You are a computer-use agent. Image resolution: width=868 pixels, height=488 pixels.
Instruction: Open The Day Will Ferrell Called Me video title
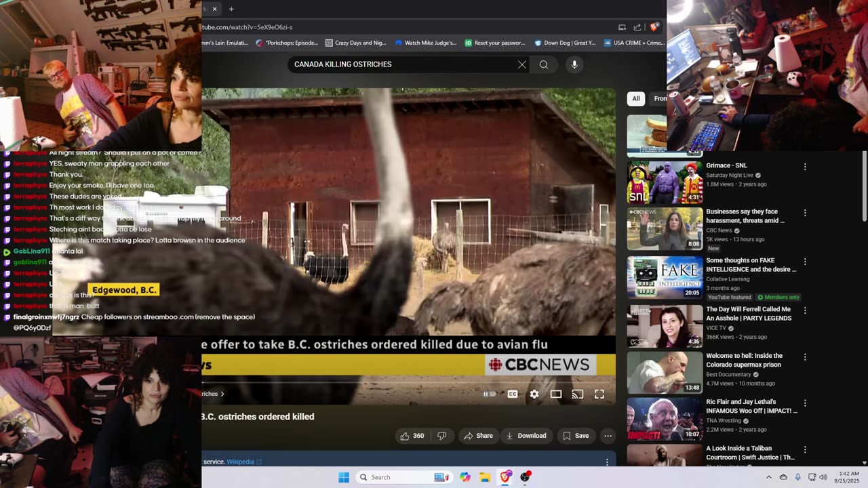click(x=748, y=314)
